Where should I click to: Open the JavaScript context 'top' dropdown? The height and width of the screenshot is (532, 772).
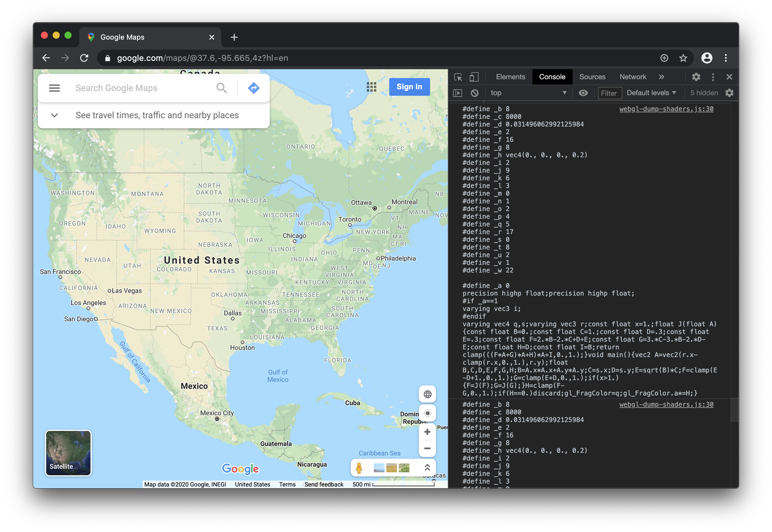coord(529,93)
